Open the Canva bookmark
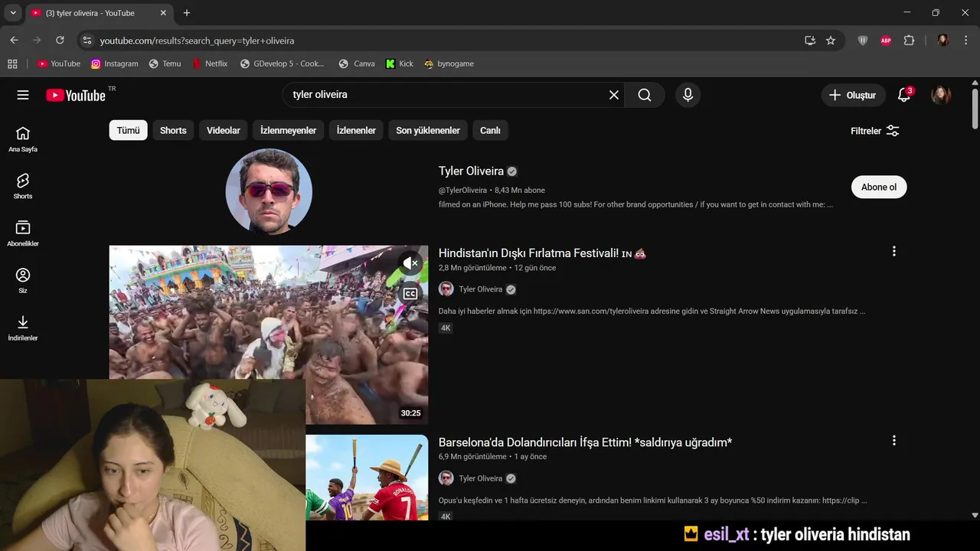The width and height of the screenshot is (980, 551). point(356,64)
